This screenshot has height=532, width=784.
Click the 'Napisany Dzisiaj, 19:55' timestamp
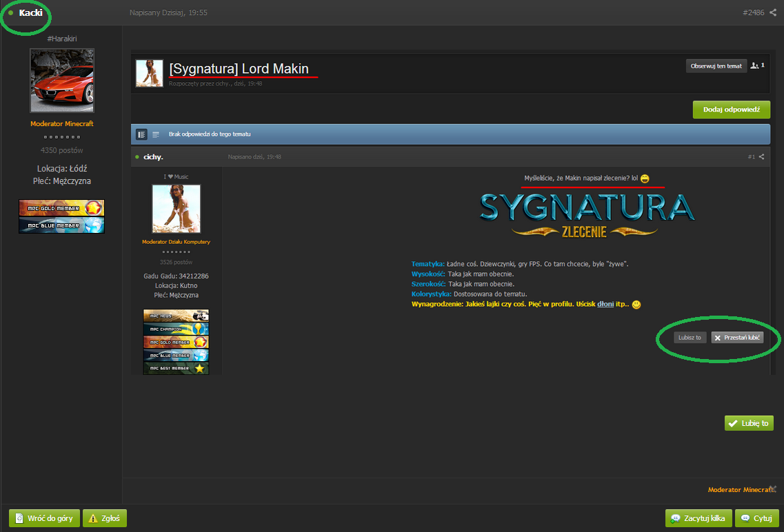168,12
